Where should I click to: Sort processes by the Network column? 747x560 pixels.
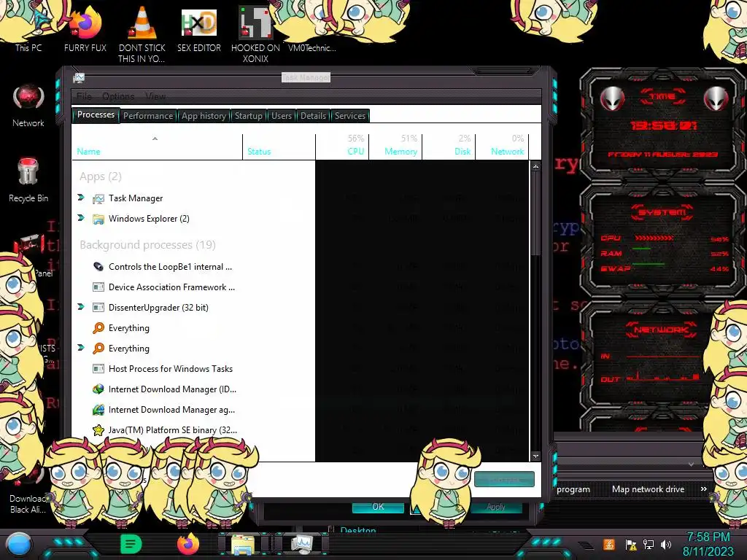pyautogui.click(x=503, y=146)
